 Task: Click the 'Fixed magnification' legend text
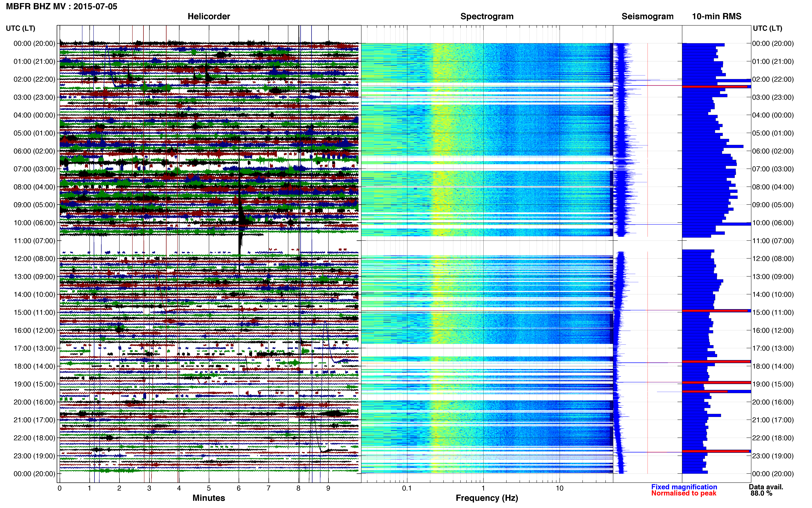click(x=684, y=487)
